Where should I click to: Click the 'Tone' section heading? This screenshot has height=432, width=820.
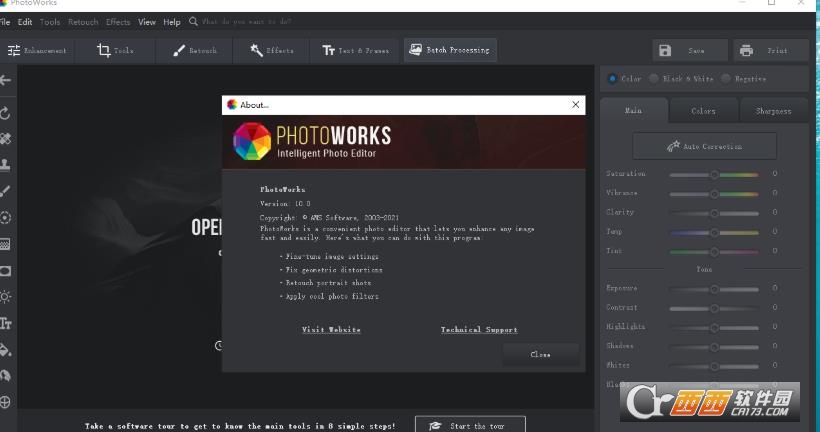[x=704, y=269]
